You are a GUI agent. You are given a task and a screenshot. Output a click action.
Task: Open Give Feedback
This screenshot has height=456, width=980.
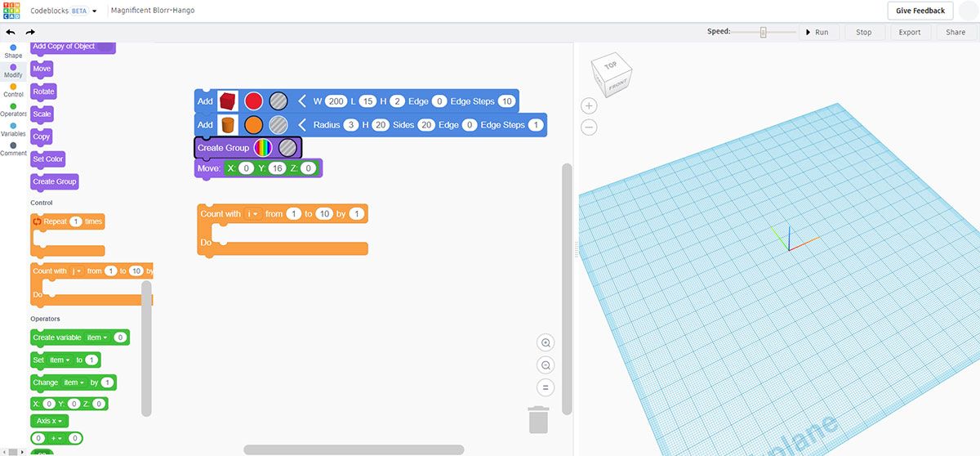tap(920, 11)
